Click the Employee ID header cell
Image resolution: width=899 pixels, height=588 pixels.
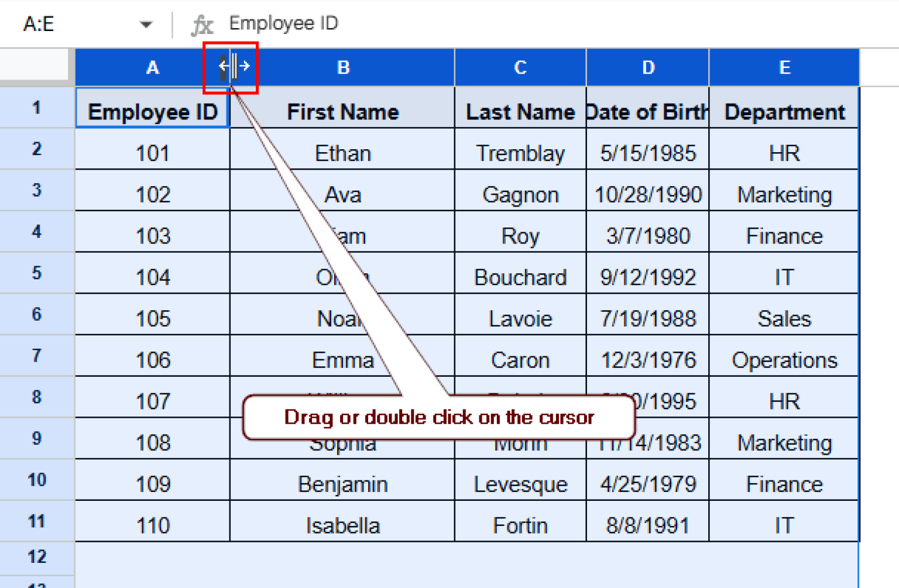[x=152, y=111]
